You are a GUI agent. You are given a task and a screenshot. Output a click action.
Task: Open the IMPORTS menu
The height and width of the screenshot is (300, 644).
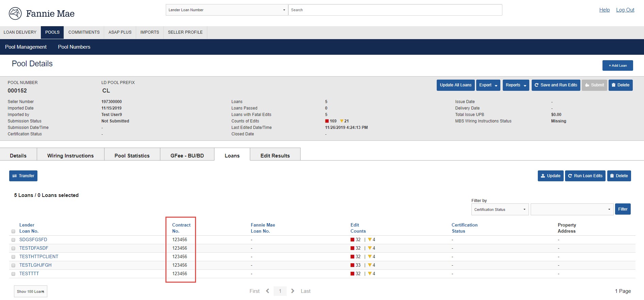[150, 32]
